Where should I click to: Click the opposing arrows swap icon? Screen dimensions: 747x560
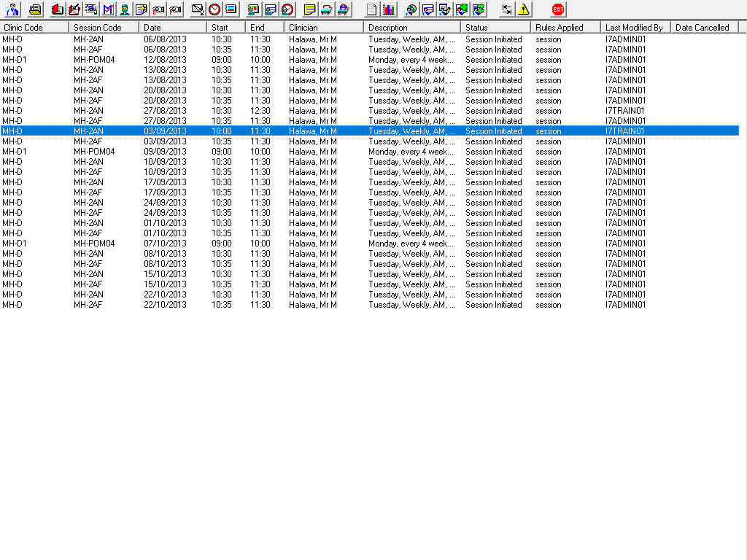[x=506, y=9]
